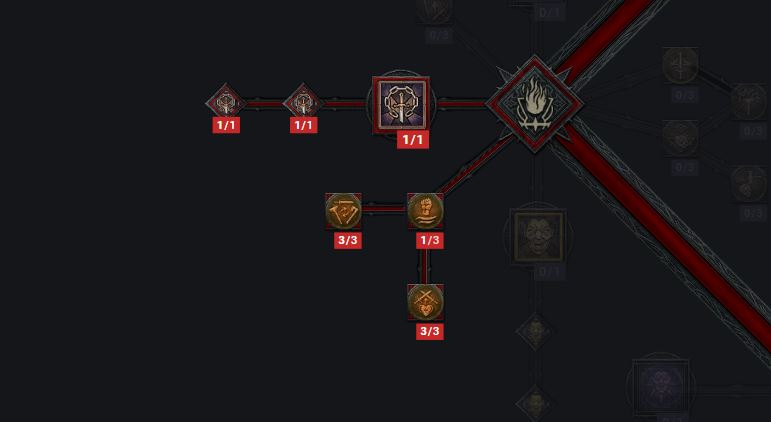This screenshot has width=771, height=422.
Task: Click the 1/3 rank badge under the fist node
Action: coord(430,241)
